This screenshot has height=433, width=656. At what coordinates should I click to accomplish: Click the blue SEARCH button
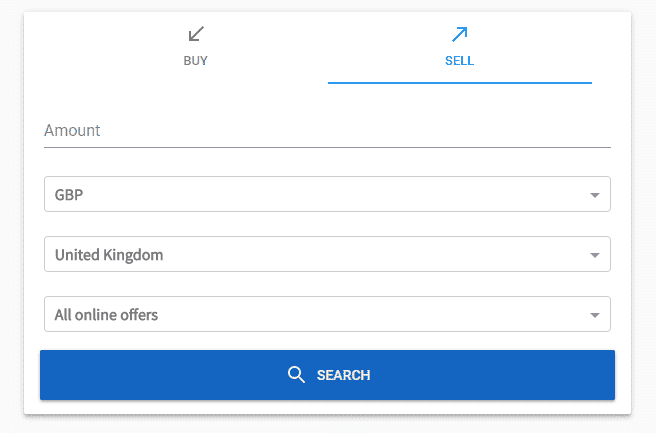pyautogui.click(x=327, y=375)
